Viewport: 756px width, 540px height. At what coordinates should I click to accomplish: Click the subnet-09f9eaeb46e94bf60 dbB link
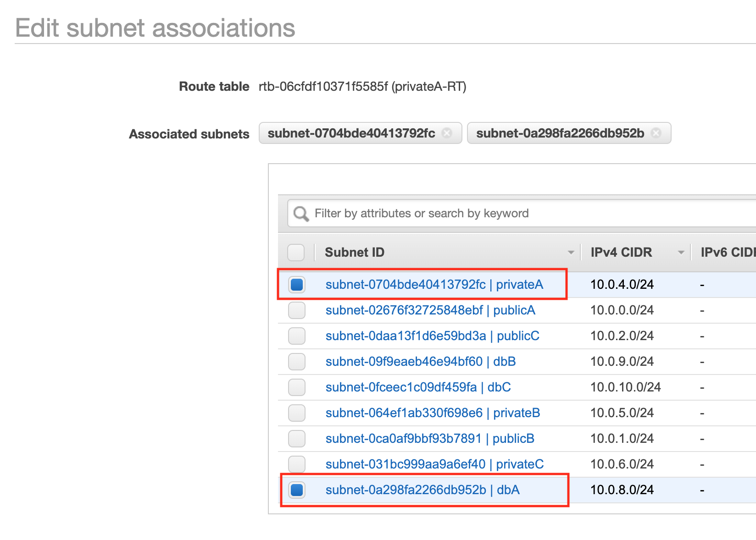click(x=420, y=362)
